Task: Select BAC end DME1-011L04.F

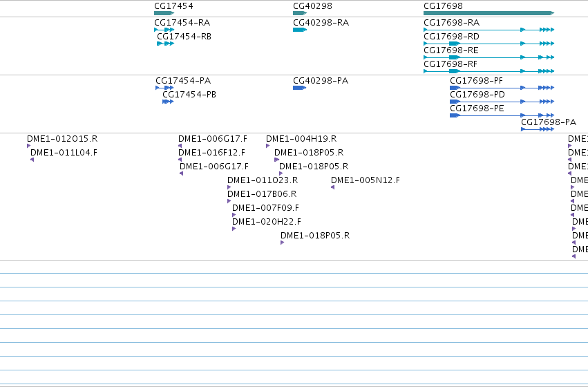Action: pyautogui.click(x=32, y=160)
